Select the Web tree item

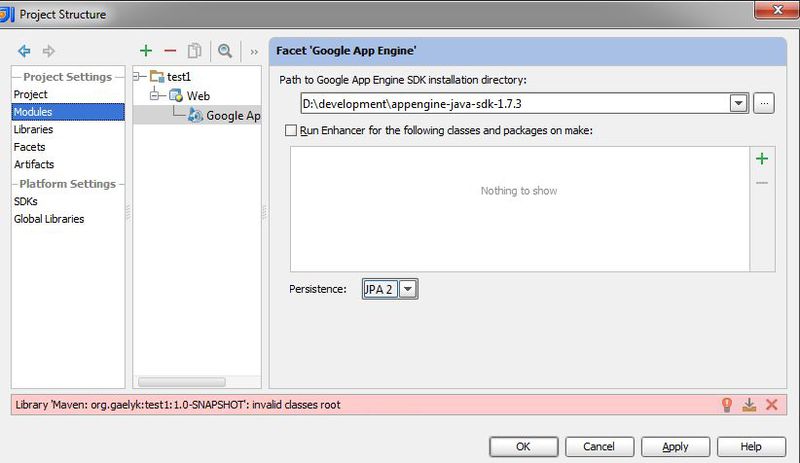click(198, 95)
